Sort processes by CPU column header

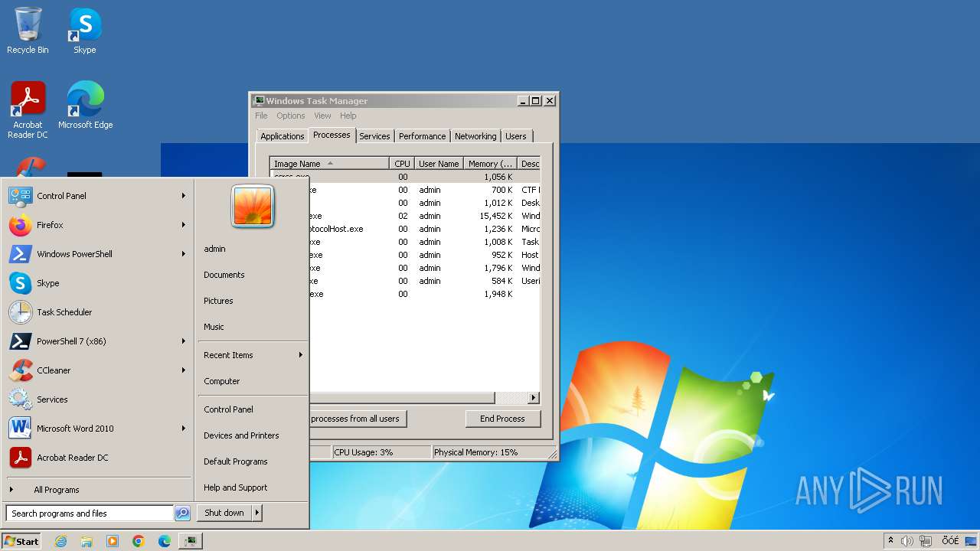(x=402, y=164)
